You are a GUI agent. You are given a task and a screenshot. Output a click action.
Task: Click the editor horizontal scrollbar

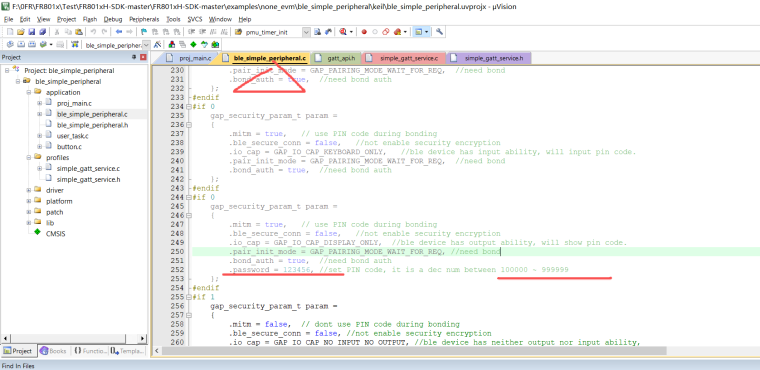click(414, 350)
